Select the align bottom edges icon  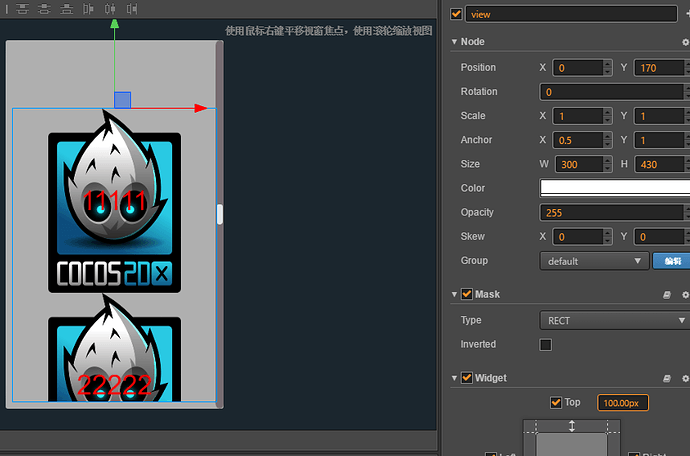66,8
